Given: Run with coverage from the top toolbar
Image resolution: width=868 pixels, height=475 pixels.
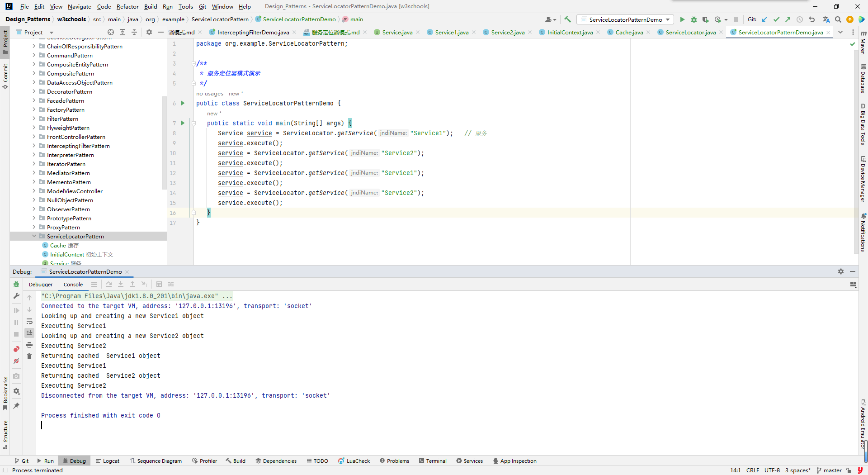Looking at the screenshot, I should [x=705, y=19].
